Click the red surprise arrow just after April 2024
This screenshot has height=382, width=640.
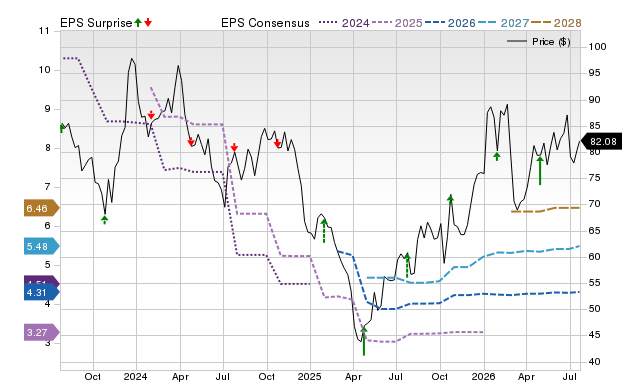[x=191, y=141]
